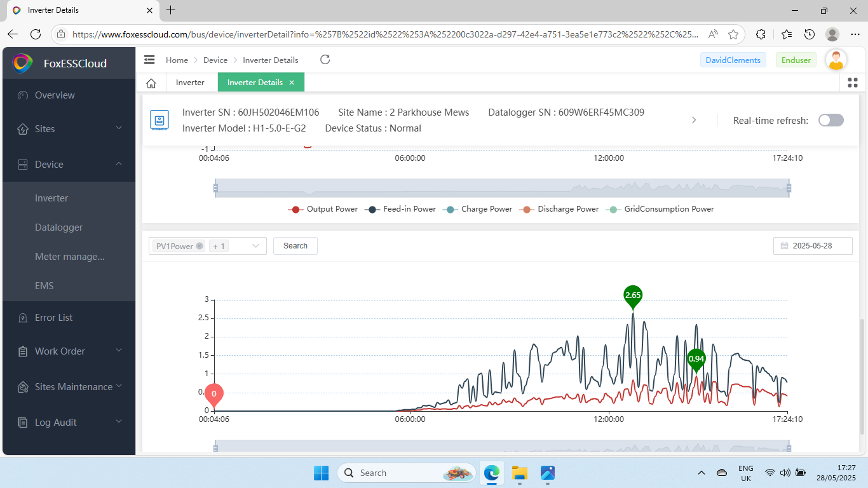Click the 0.94 marker on the chart
The height and width of the screenshot is (488, 868).
pos(696,360)
